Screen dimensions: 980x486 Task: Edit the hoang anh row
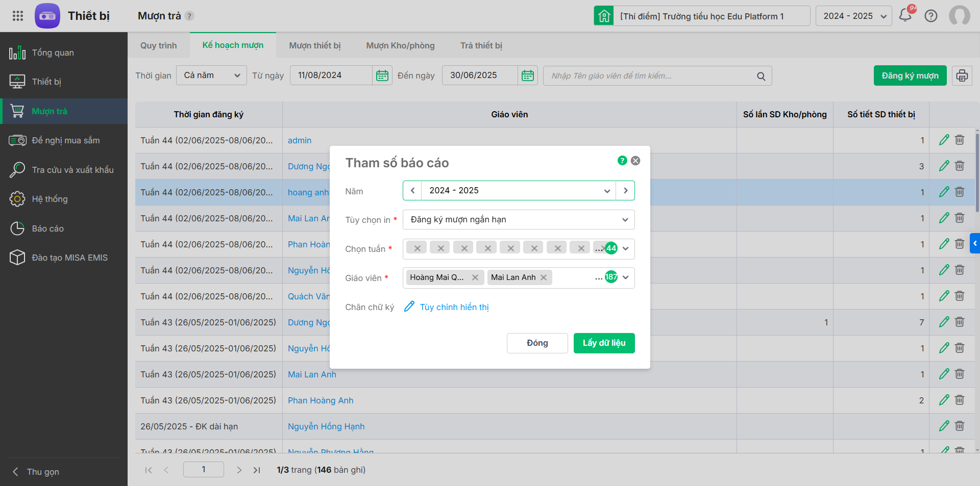pos(944,192)
